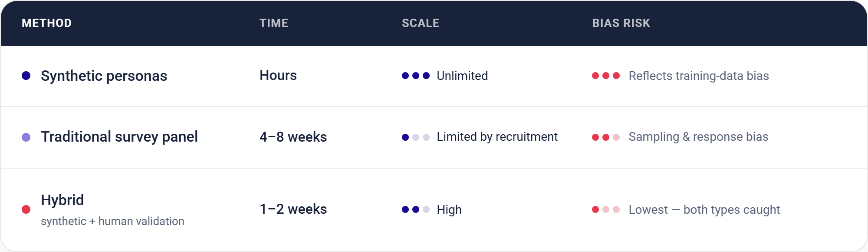Click the red bias dots for training-data bias
Screen dimensions: 868x252
[x=606, y=76]
